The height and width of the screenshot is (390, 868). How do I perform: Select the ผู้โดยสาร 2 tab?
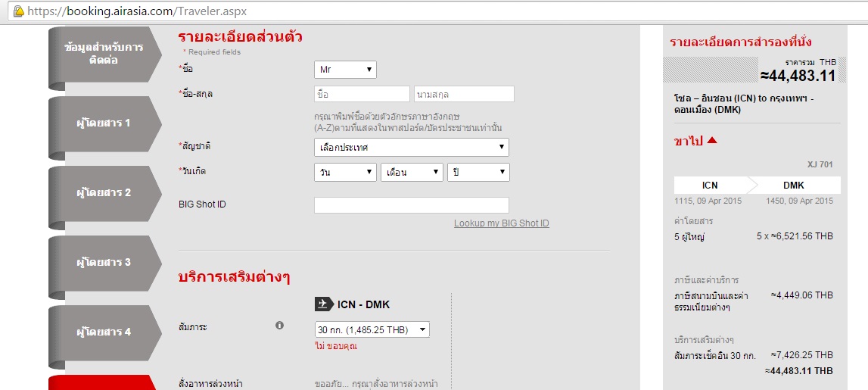coord(104,193)
